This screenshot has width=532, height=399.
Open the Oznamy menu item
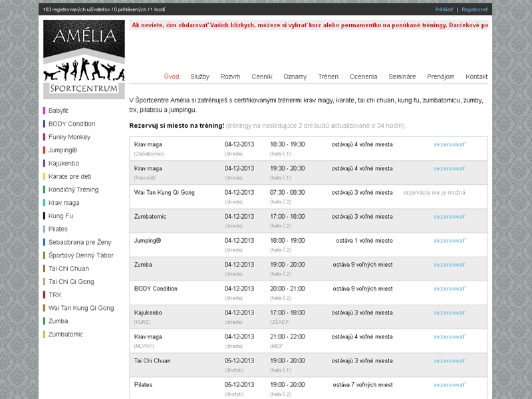(x=295, y=76)
